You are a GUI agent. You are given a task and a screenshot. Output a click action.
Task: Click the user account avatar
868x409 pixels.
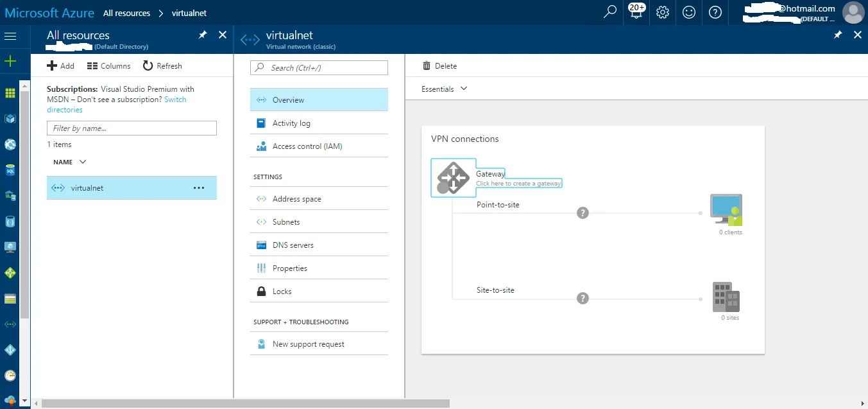pos(853,12)
